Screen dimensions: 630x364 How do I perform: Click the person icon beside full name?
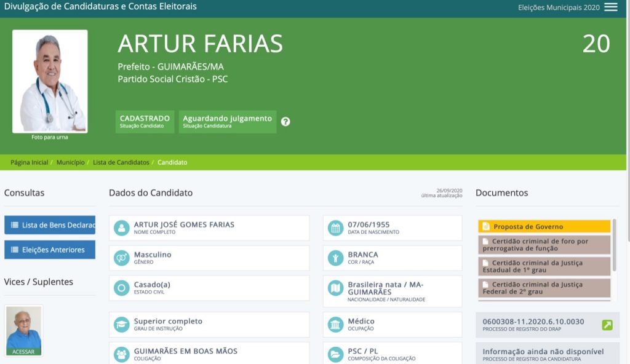click(x=122, y=228)
